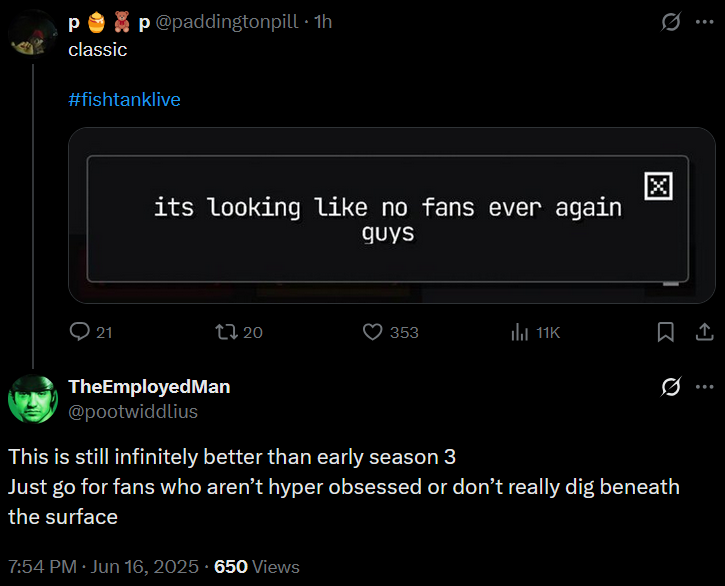The height and width of the screenshot is (586, 725).
Task: Like the paddingtonpill tweet
Action: pyautogui.click(x=391, y=332)
